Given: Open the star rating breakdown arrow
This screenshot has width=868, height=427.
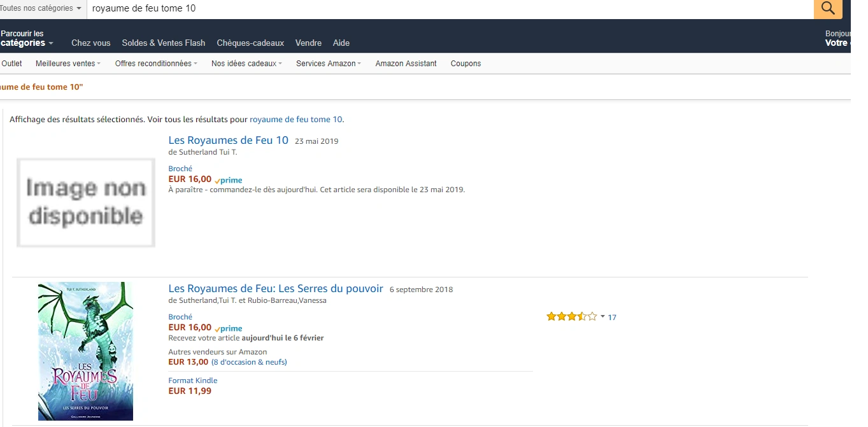Looking at the screenshot, I should click(602, 316).
